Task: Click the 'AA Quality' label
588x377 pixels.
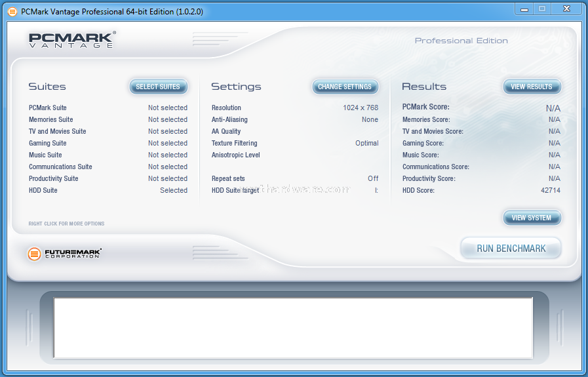Action: [x=226, y=131]
